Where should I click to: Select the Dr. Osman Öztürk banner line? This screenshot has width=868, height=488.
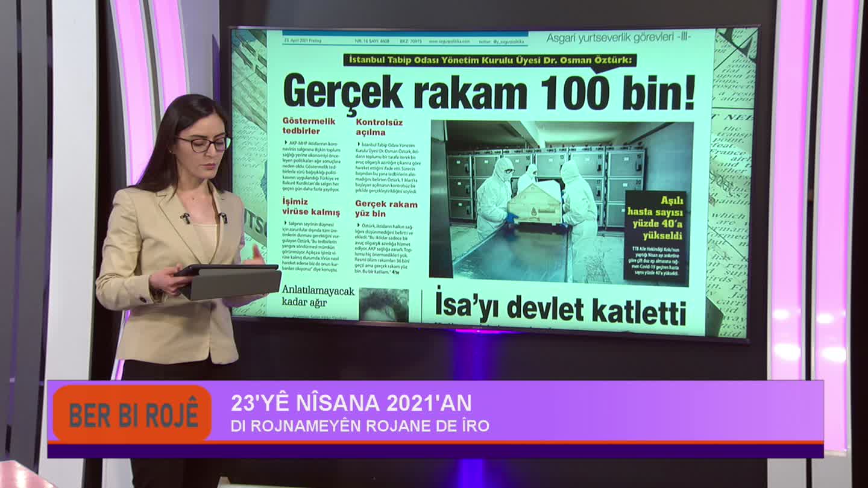tap(489, 60)
